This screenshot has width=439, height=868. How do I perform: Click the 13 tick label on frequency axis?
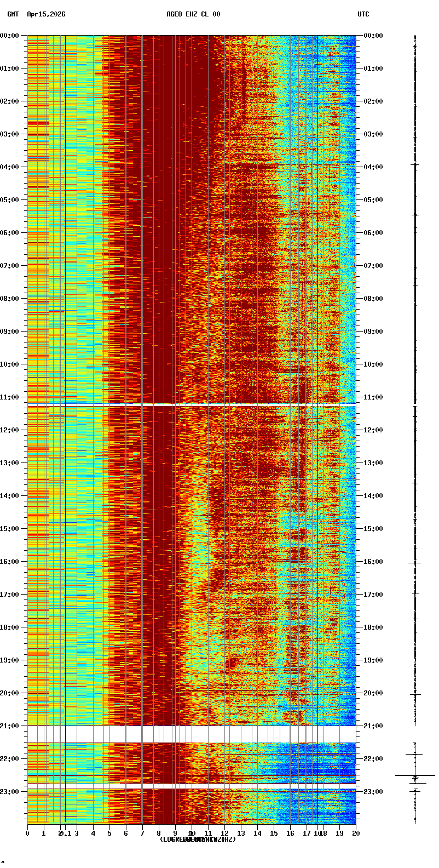click(x=241, y=833)
